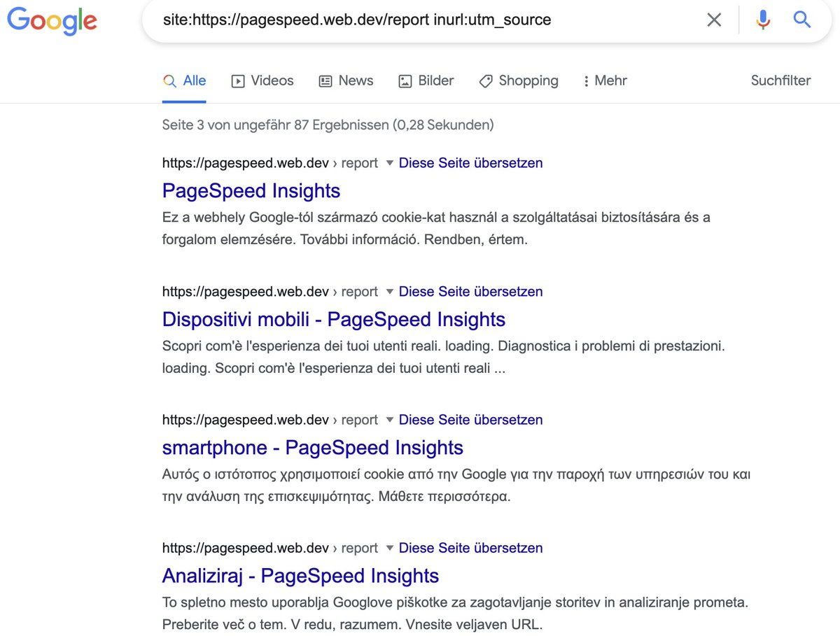Click the News newspaper icon

point(325,81)
